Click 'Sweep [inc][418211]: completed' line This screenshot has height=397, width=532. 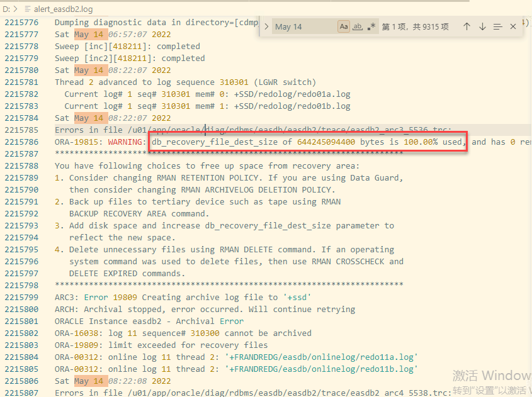coord(127,47)
